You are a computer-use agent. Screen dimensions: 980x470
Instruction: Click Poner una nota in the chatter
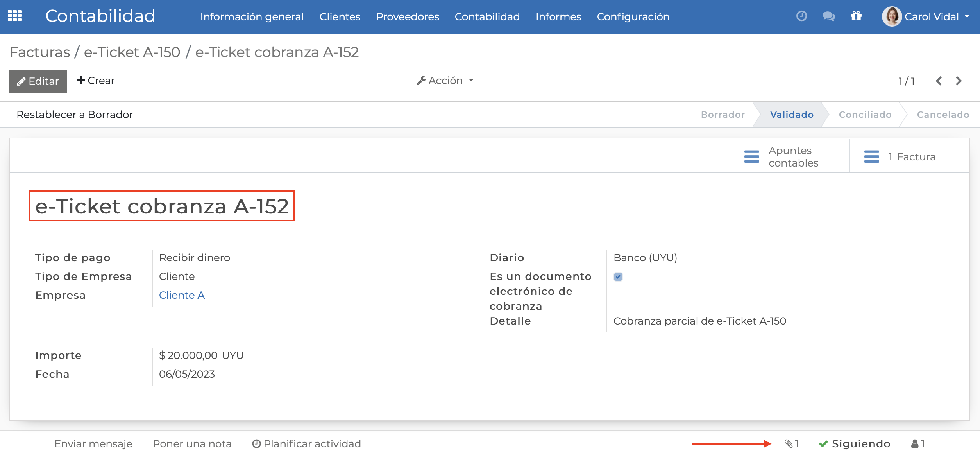(x=192, y=443)
